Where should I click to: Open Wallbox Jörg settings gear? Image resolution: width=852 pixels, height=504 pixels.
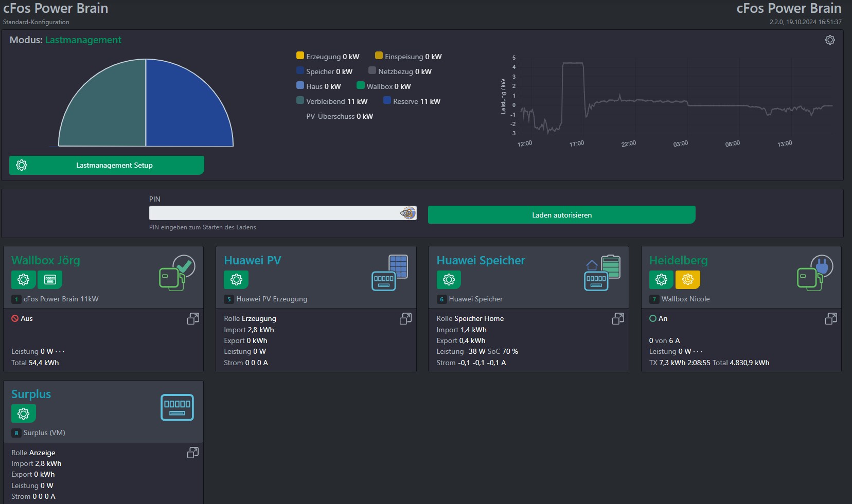[24, 280]
